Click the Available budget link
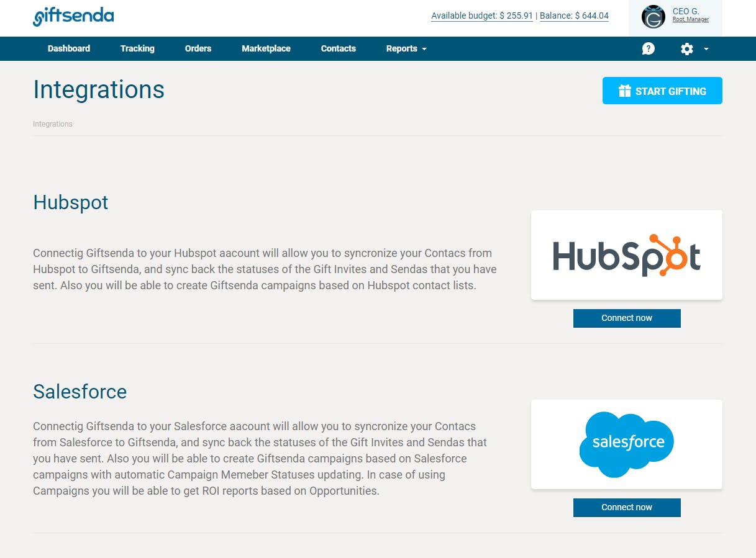Screen dimensions: 756x558 (x=482, y=16)
